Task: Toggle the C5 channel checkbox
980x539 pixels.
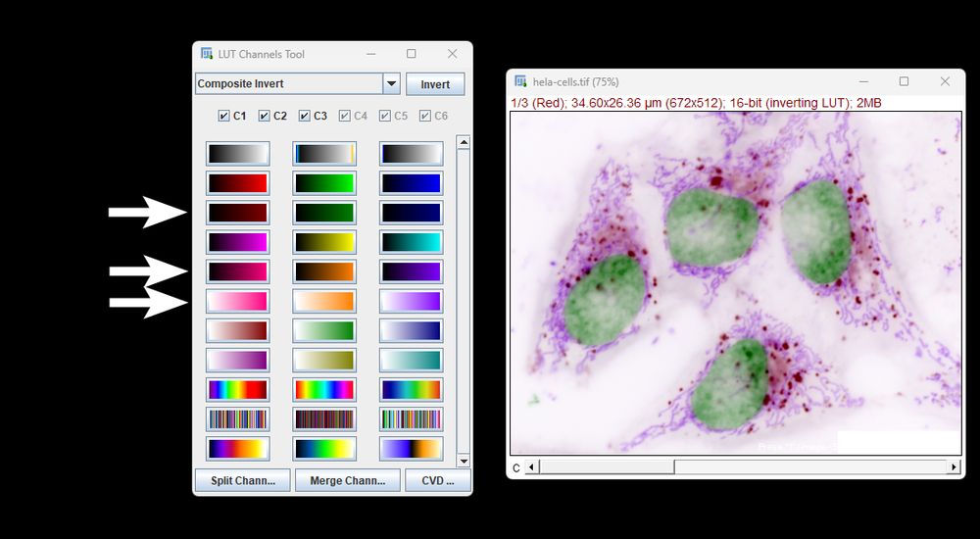Action: coord(385,116)
